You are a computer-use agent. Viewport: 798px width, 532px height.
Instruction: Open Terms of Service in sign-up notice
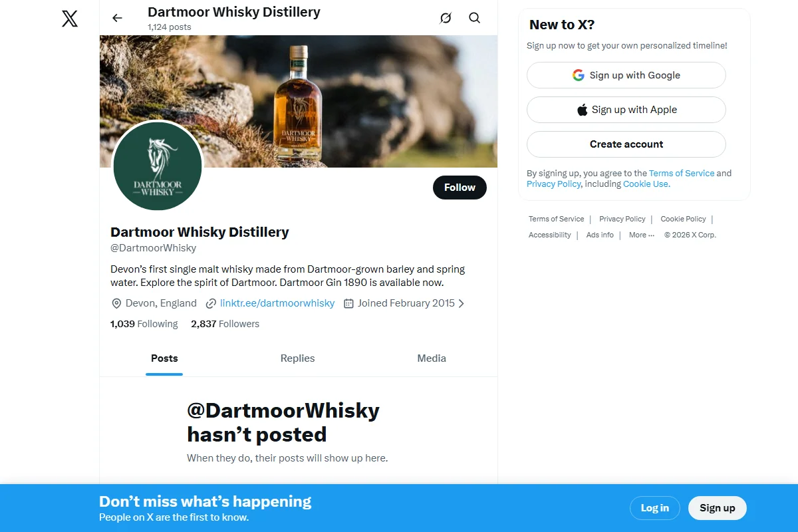coord(682,173)
